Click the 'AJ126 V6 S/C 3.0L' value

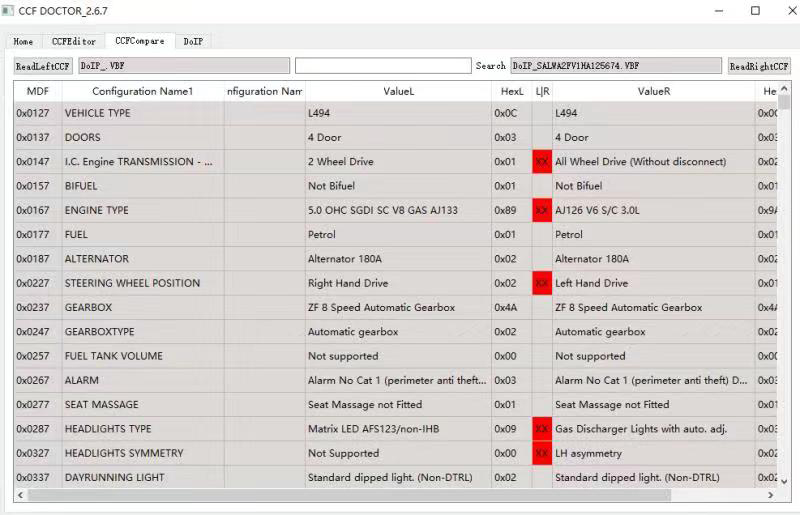point(597,210)
